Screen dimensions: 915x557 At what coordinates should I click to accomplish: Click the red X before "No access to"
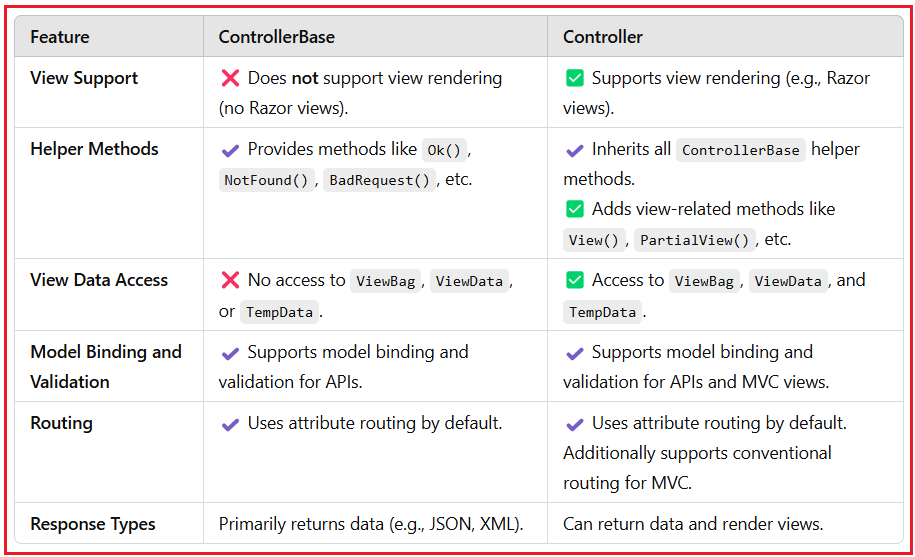coord(230,281)
